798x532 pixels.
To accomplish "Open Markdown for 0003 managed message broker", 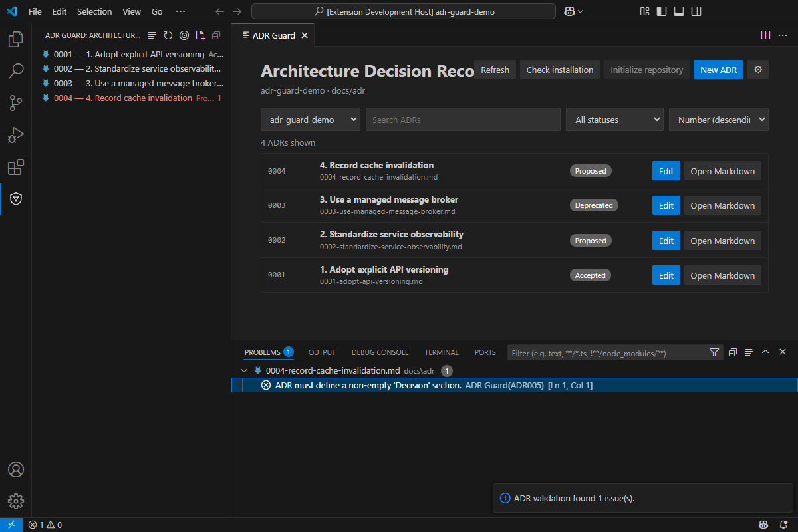I will tap(723, 205).
